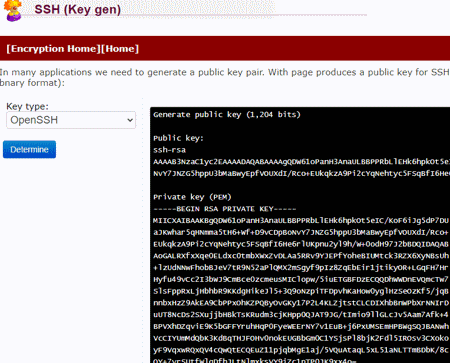The image size is (450, 363).
Task: Click the Public key label in output
Action: click(x=178, y=138)
